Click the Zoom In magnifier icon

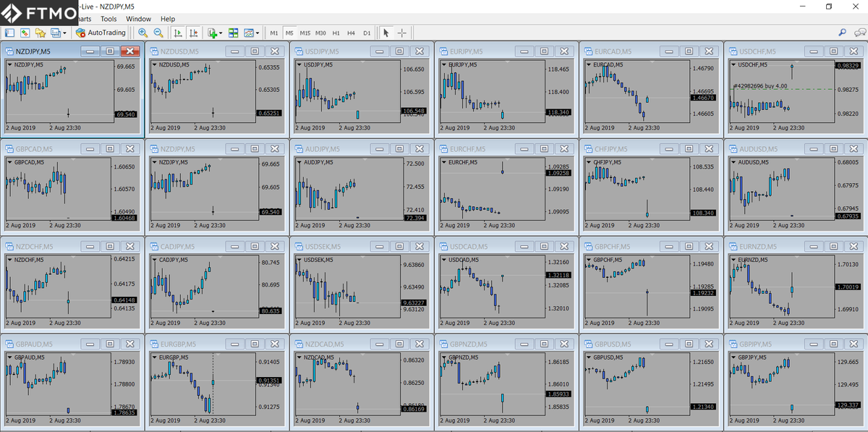click(x=143, y=33)
